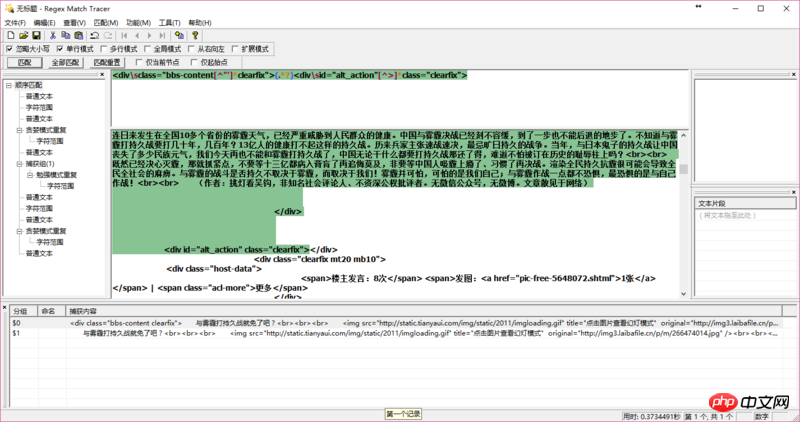Paste from clipboard using the Paste icon
800x422 pixels.
(x=79, y=35)
